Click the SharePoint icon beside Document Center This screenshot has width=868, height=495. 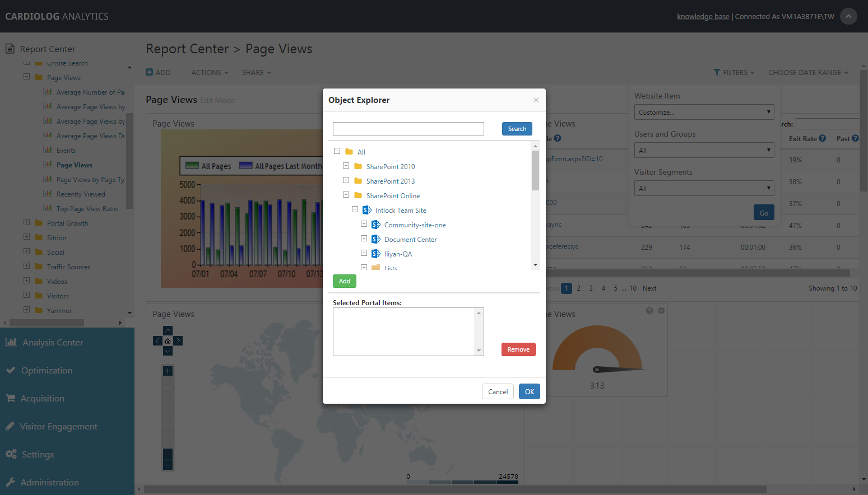(376, 239)
